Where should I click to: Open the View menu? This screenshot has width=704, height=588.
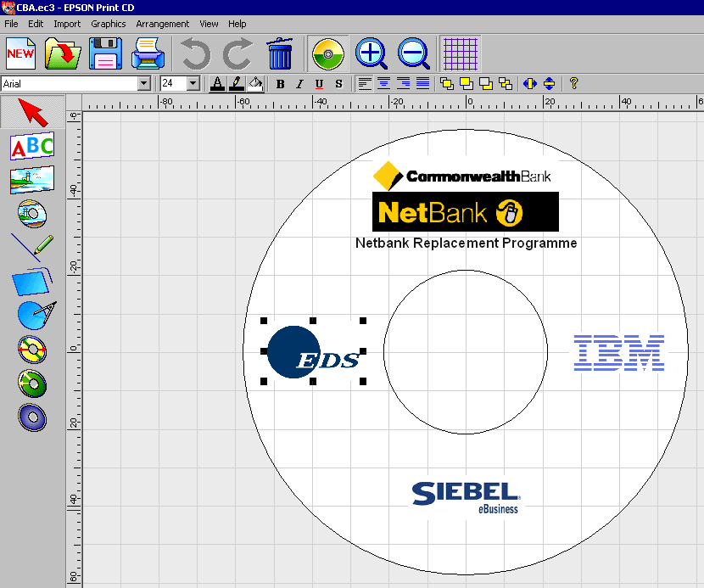tap(209, 24)
